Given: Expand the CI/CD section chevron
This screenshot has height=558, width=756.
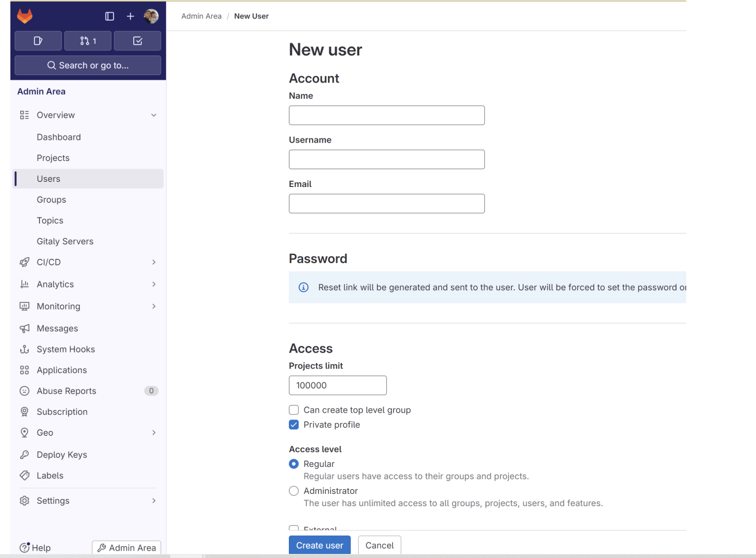Looking at the screenshot, I should coord(154,262).
